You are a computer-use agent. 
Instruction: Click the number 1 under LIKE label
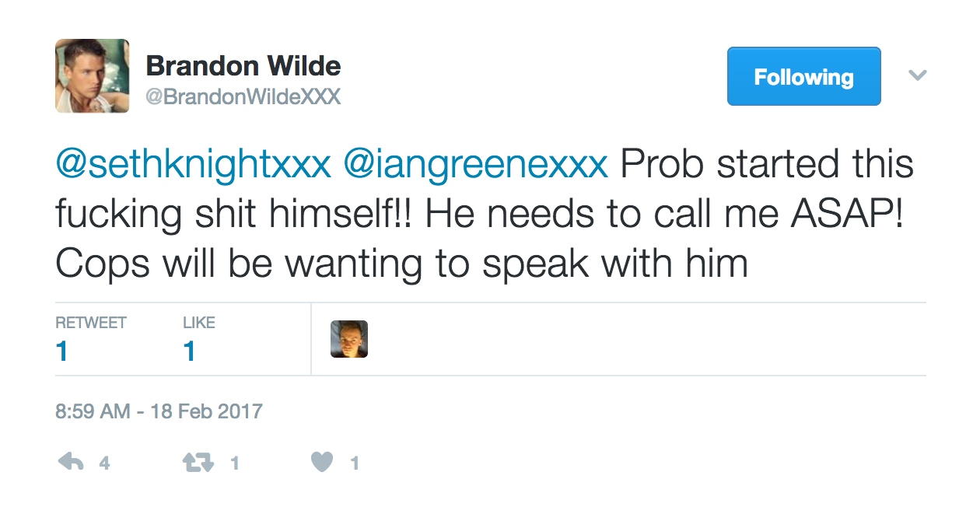189,352
